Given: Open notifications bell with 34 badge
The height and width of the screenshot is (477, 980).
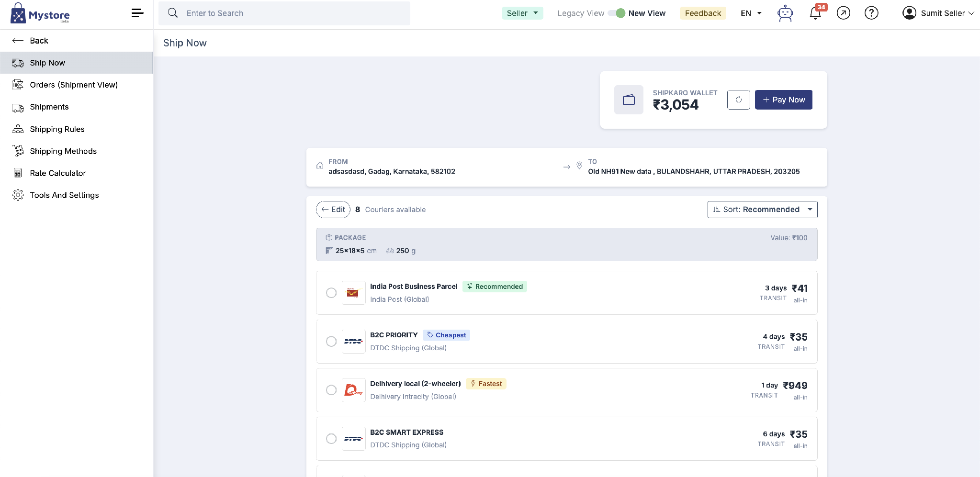Looking at the screenshot, I should coord(816,13).
